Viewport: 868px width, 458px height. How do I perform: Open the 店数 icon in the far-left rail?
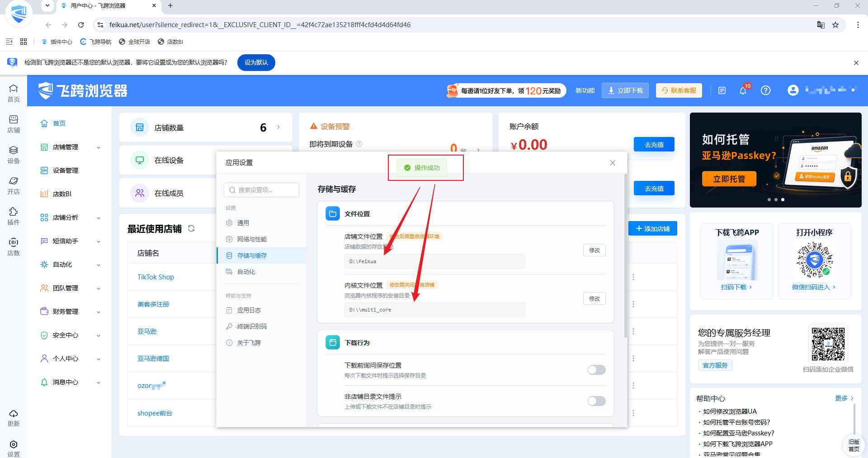pyautogui.click(x=14, y=247)
